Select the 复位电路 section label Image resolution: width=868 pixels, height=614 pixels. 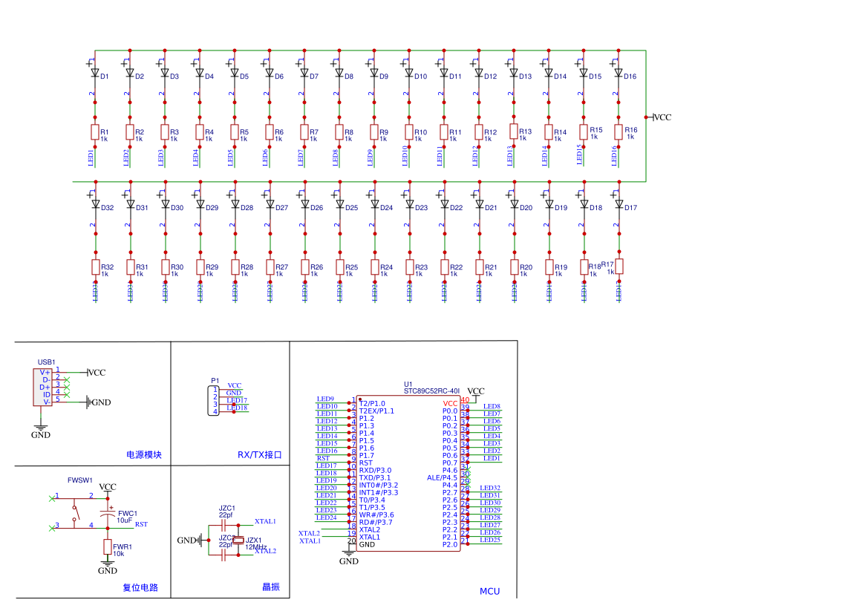click(140, 587)
